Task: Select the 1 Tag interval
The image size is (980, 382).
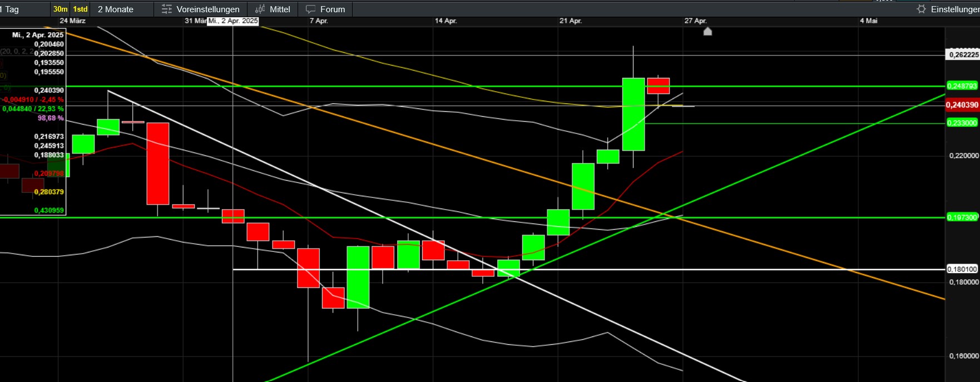Action: (x=9, y=9)
